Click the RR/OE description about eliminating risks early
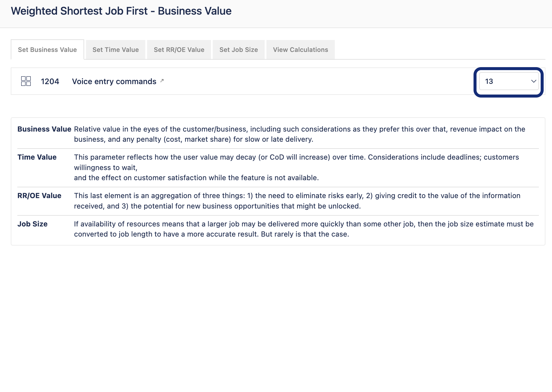 coord(297,201)
